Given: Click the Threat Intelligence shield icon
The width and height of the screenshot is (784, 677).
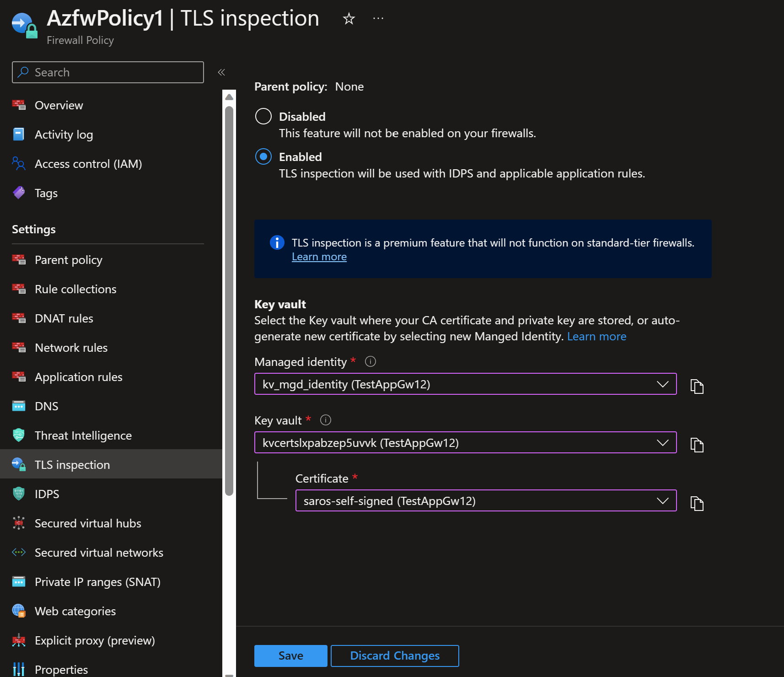Looking at the screenshot, I should (x=19, y=435).
